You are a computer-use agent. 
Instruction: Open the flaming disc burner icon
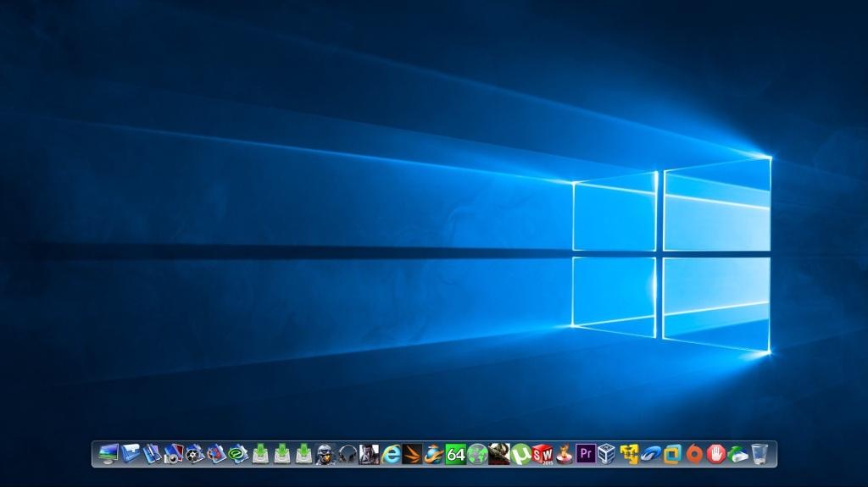(564, 454)
